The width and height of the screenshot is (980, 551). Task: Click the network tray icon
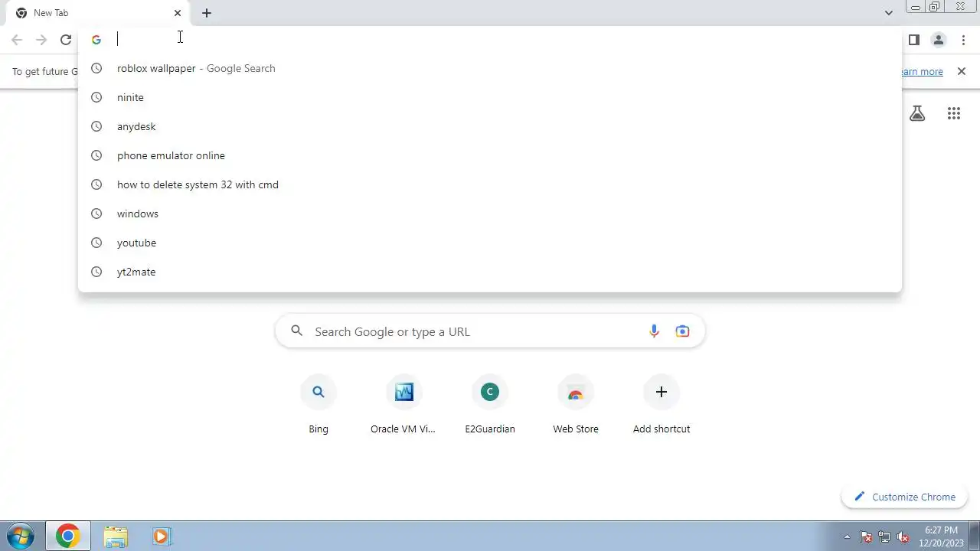[x=884, y=536]
